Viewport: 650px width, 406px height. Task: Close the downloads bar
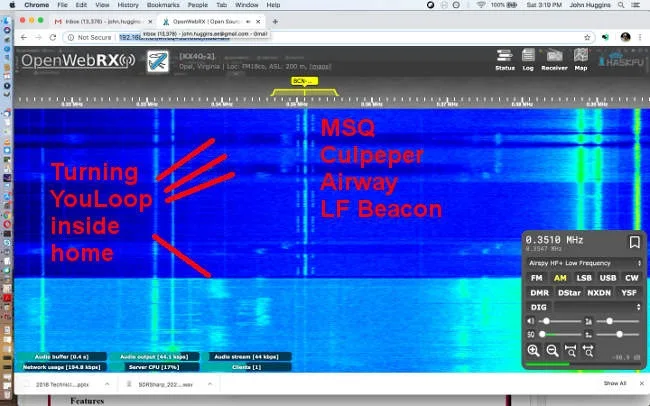pos(641,383)
